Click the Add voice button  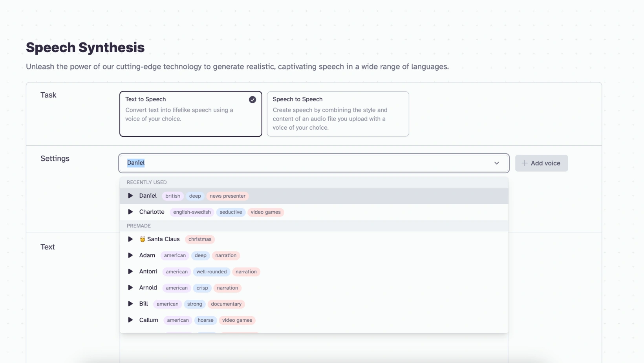click(x=542, y=163)
